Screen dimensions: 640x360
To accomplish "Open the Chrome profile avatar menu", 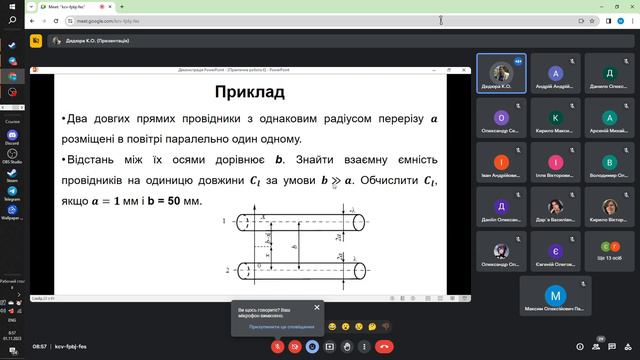I will click(621, 21).
